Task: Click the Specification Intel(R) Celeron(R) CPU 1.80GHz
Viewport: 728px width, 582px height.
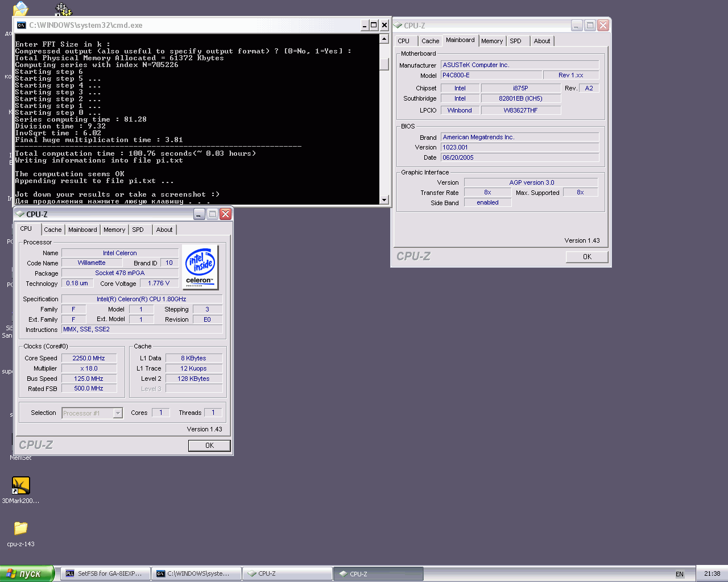Action: coord(142,299)
